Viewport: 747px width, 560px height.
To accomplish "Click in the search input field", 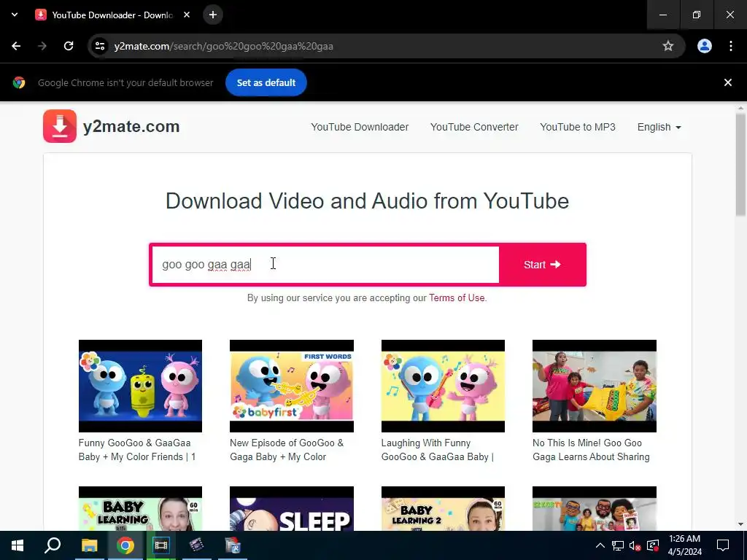I will 325,265.
